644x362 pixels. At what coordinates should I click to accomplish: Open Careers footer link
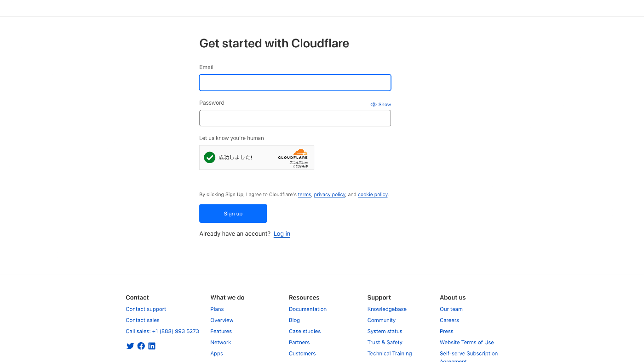[449, 320]
